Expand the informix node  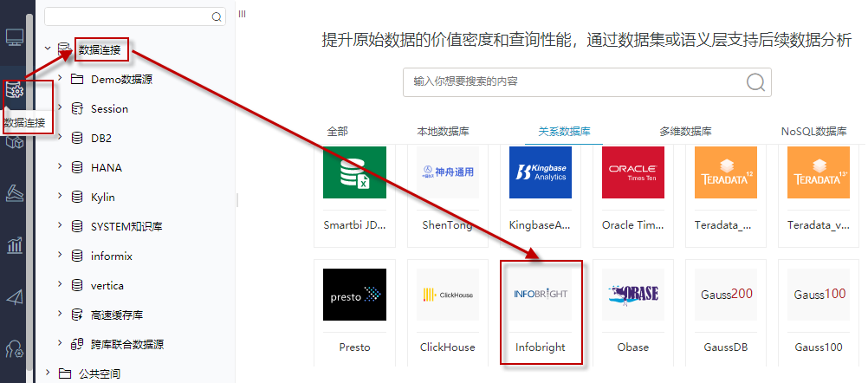pyautogui.click(x=61, y=256)
